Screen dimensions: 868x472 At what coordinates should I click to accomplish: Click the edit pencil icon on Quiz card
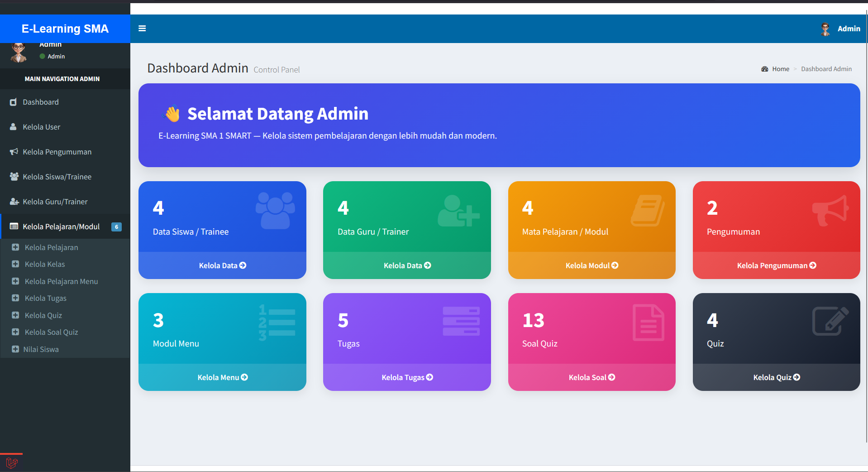click(830, 321)
